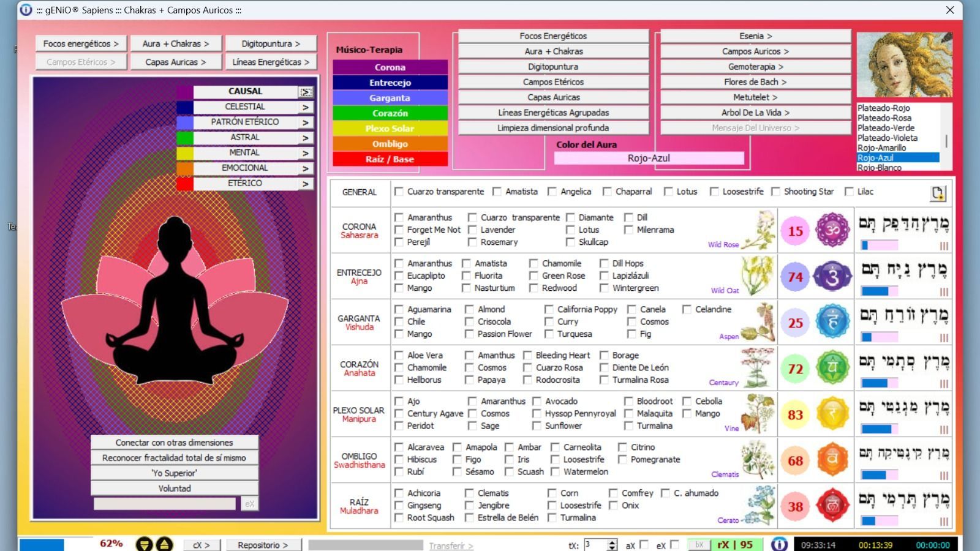Click the 'Yo Superior' button
This screenshot has height=551, width=980.
click(x=175, y=473)
